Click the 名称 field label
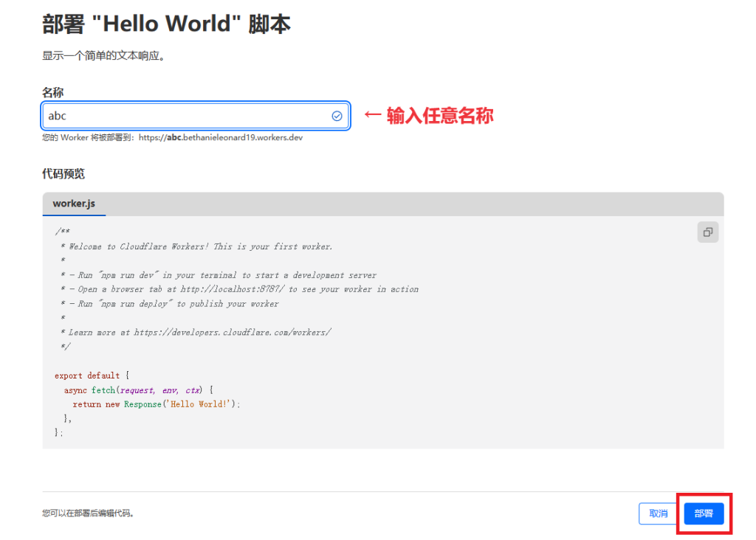 (x=52, y=92)
